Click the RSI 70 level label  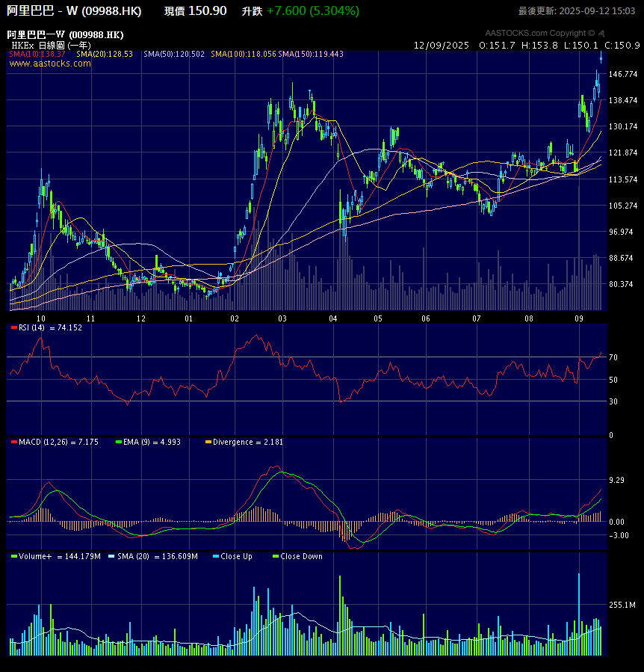click(x=613, y=357)
